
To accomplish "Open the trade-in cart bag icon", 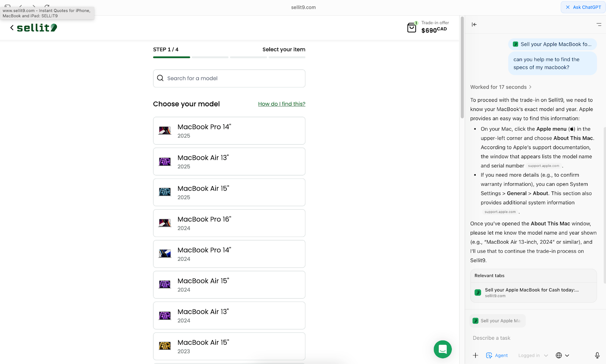I will click(412, 27).
